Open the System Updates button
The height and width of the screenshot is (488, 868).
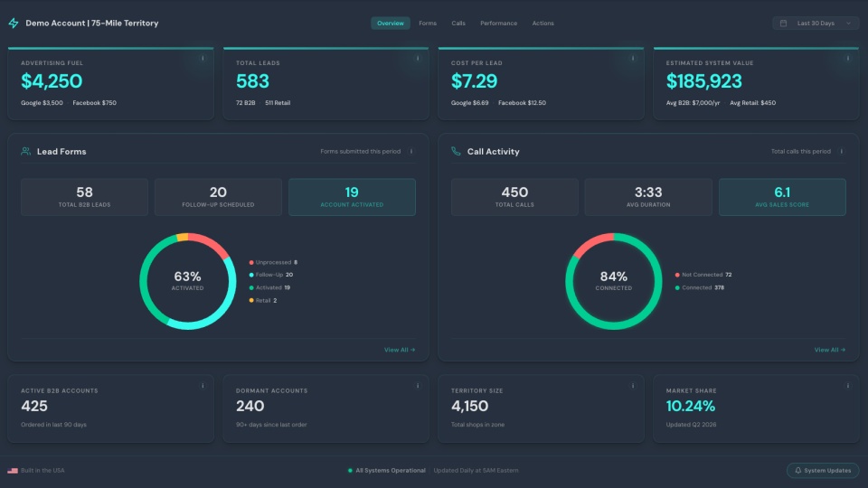click(823, 470)
